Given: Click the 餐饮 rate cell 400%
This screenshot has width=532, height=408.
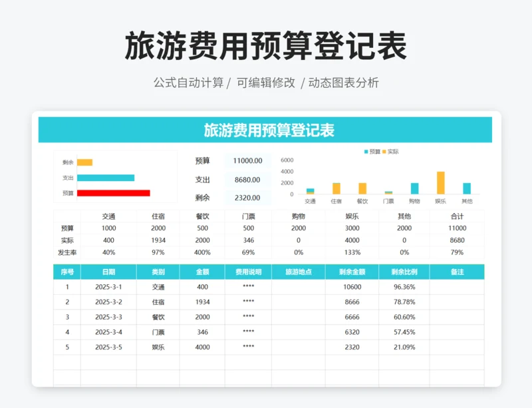Looking at the screenshot, I should point(202,252).
